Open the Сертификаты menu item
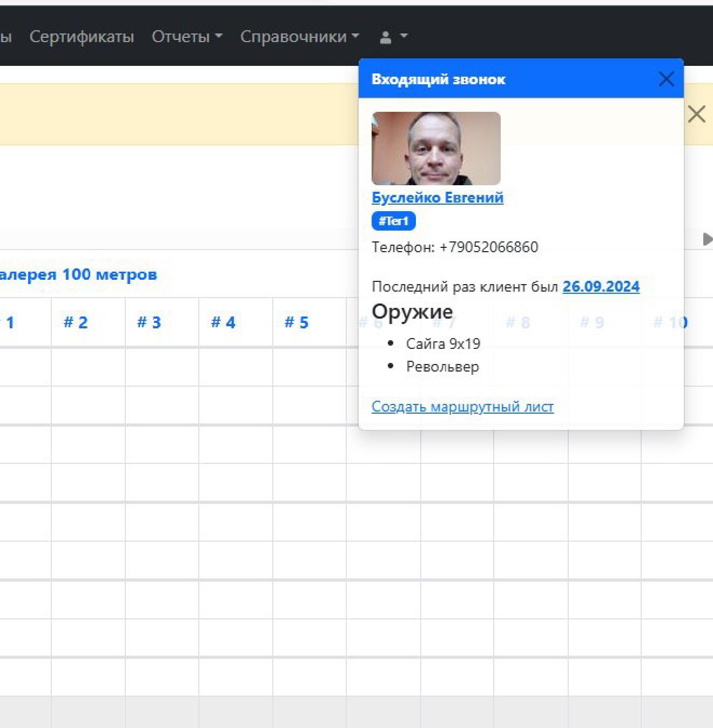Screen dimensions: 713x728 coord(82,37)
